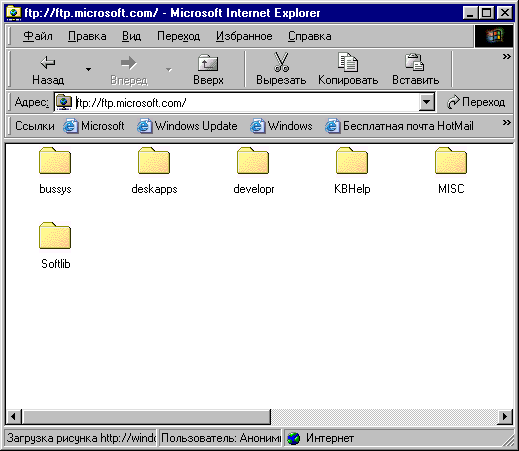
Task: Open the Переход menu
Action: tap(178, 36)
